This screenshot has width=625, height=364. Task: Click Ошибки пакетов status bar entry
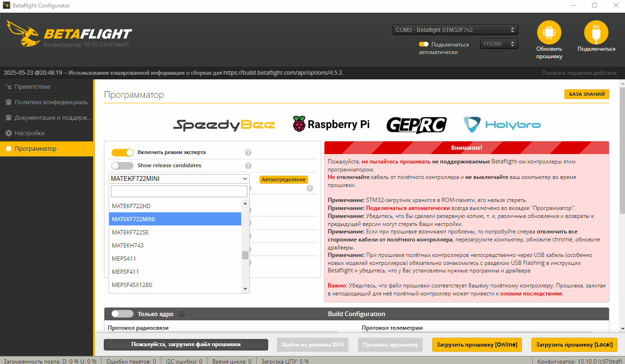click(x=131, y=361)
